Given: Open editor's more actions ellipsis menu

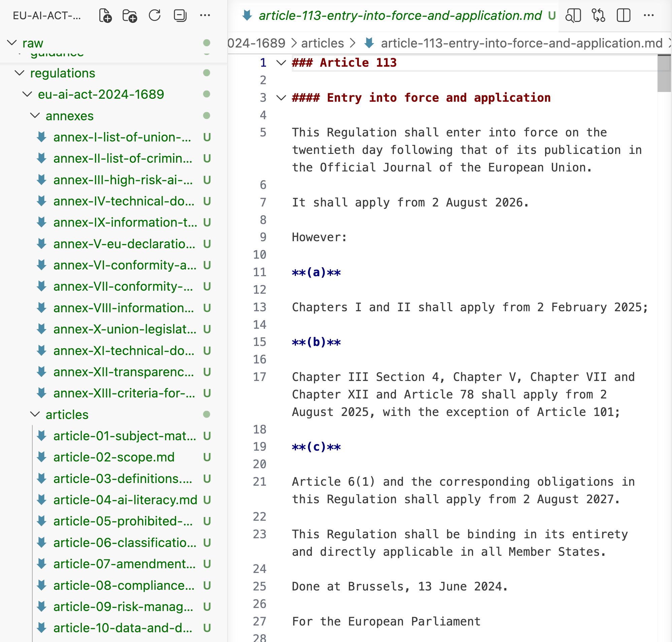Looking at the screenshot, I should point(648,15).
